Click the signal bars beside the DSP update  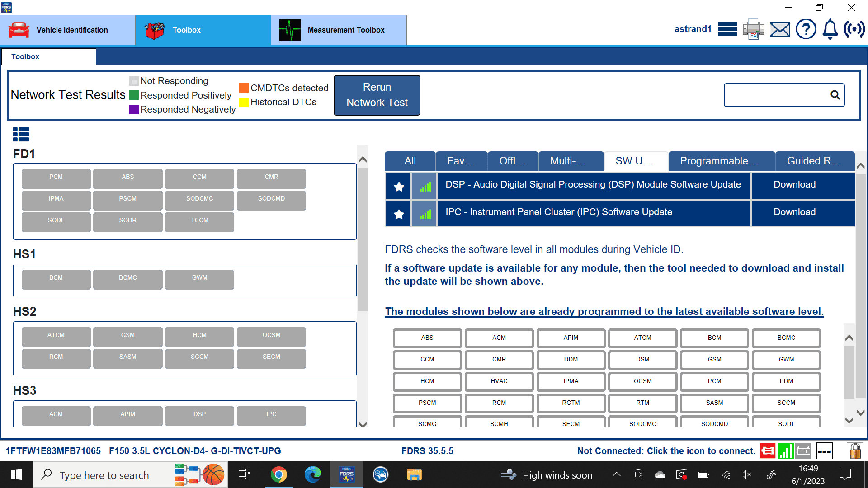pos(424,186)
